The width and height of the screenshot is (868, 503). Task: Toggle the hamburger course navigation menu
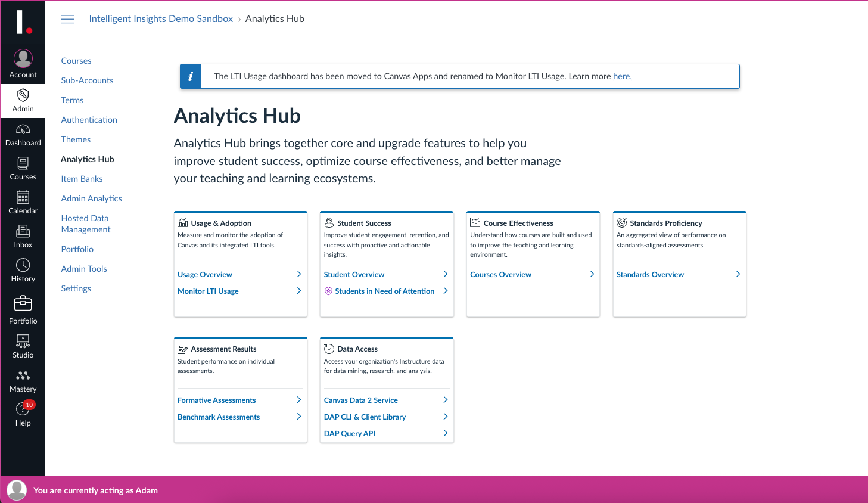tap(68, 19)
